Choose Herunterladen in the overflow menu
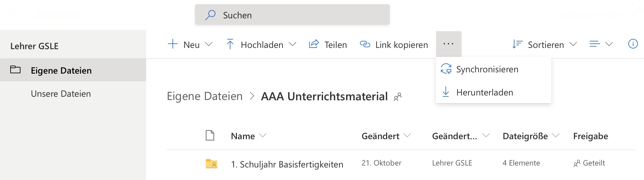This screenshot has height=180, width=644. (x=484, y=93)
